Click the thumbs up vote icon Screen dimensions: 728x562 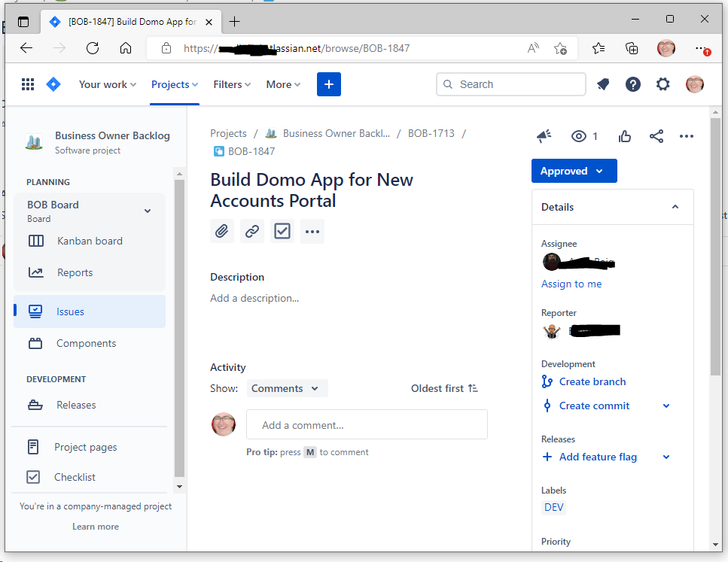[x=625, y=136]
